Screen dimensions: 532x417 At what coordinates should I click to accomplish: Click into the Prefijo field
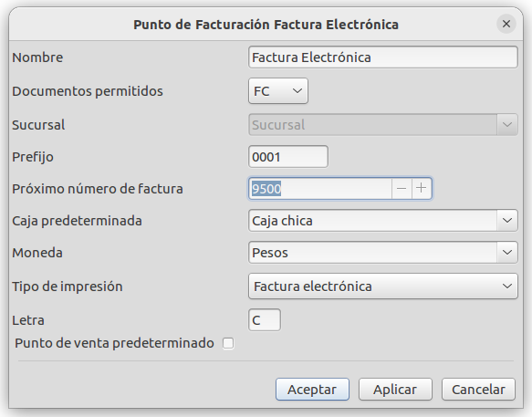coord(288,157)
